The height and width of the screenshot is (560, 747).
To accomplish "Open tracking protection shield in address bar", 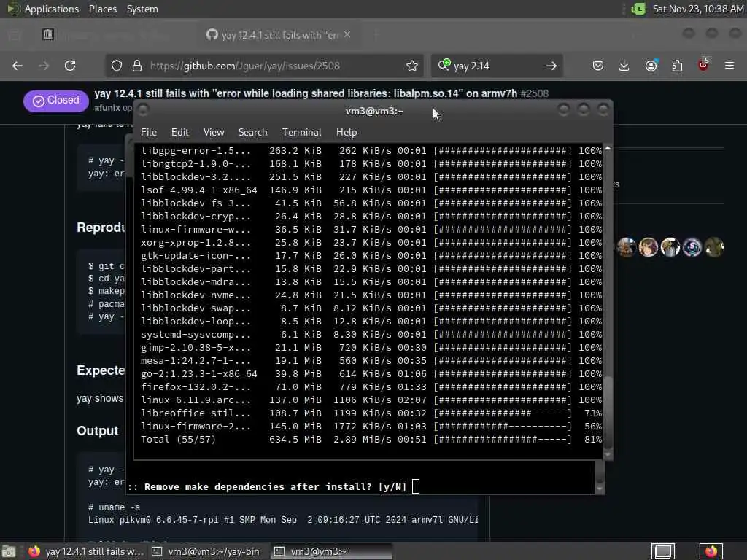I will (117, 66).
